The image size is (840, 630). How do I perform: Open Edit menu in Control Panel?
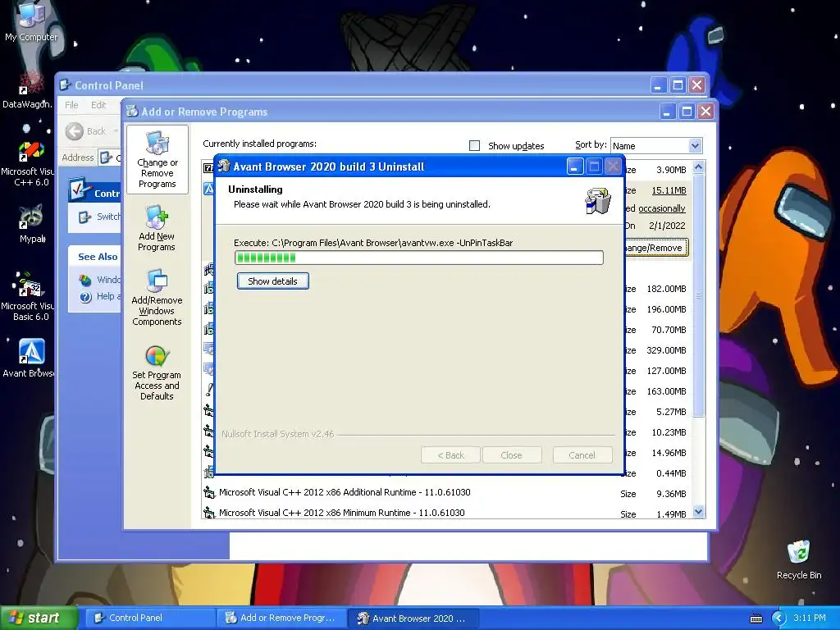(98, 105)
